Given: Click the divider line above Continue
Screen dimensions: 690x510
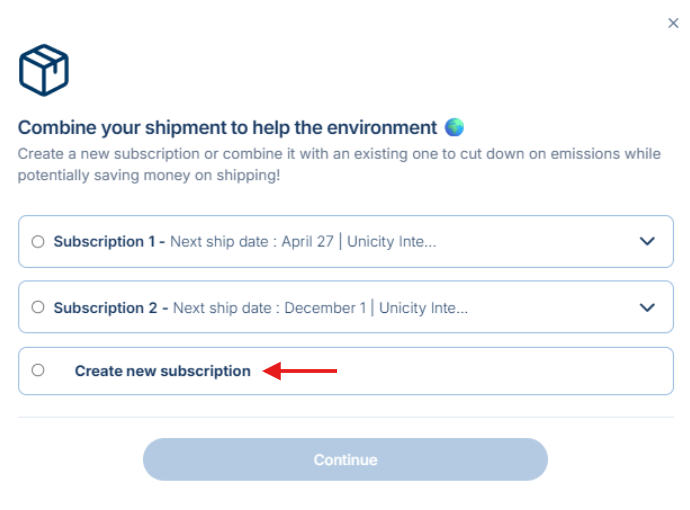Looking at the screenshot, I should [345, 417].
